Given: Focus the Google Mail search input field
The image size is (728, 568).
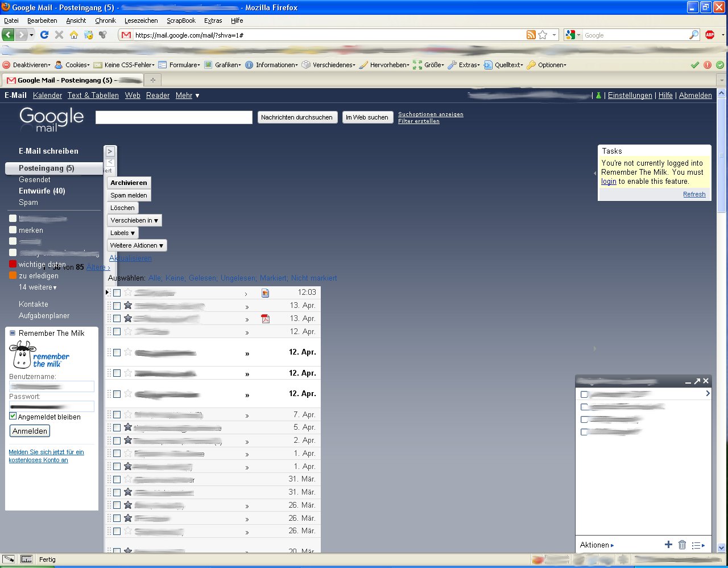Looking at the screenshot, I should [174, 117].
